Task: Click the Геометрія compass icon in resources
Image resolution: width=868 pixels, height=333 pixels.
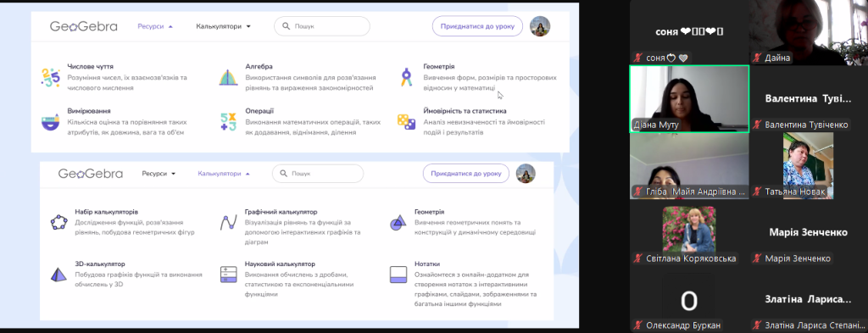Action: tap(406, 77)
